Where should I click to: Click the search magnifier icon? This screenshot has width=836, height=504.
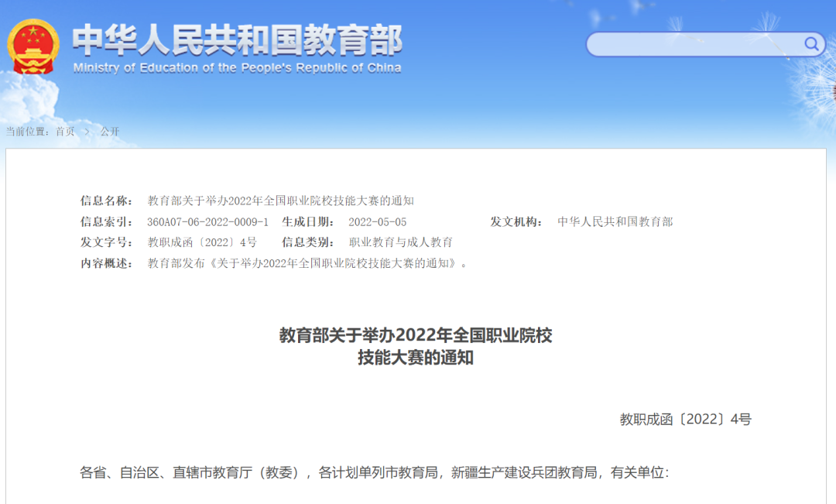pyautogui.click(x=811, y=43)
